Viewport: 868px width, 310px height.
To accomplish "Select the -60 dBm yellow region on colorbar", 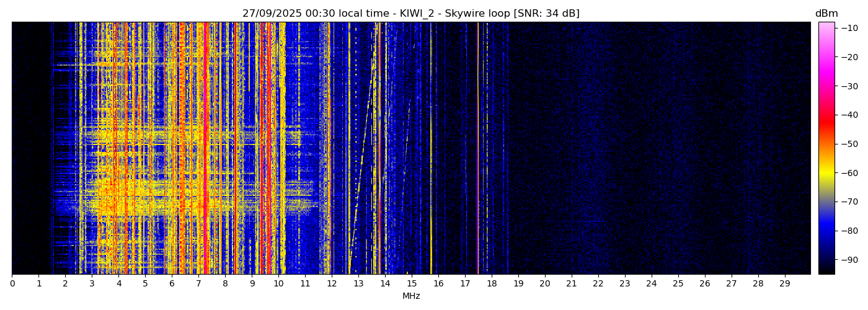I will point(826,173).
